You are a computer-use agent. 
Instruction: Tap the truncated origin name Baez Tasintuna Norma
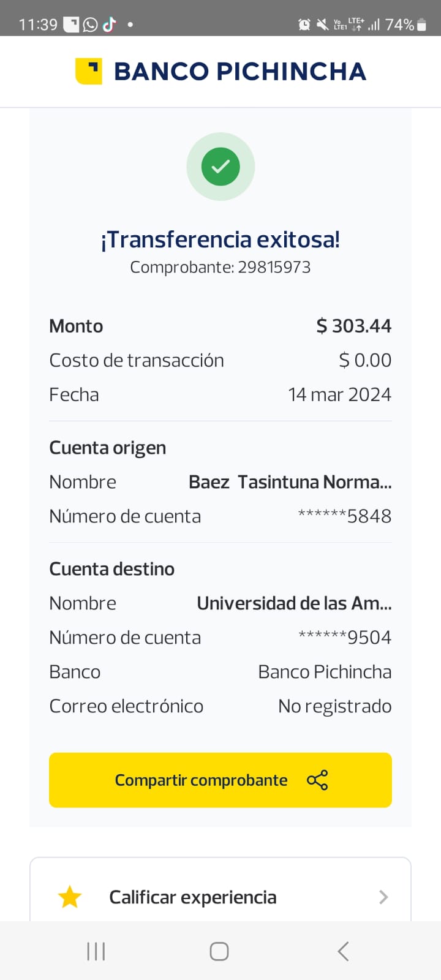[290, 482]
